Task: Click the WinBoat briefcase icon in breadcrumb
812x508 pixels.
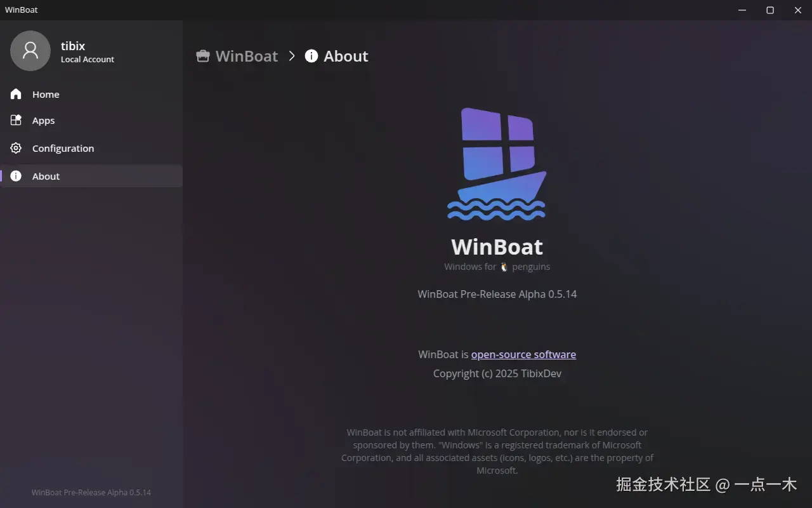Action: [202, 56]
